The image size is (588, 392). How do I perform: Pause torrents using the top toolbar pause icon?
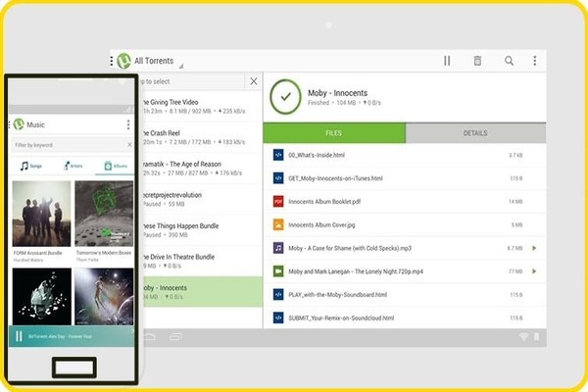447,61
